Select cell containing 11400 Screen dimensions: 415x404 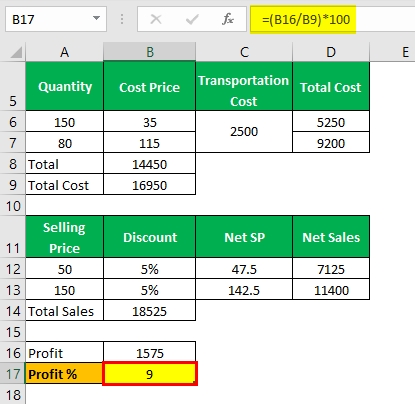click(331, 290)
